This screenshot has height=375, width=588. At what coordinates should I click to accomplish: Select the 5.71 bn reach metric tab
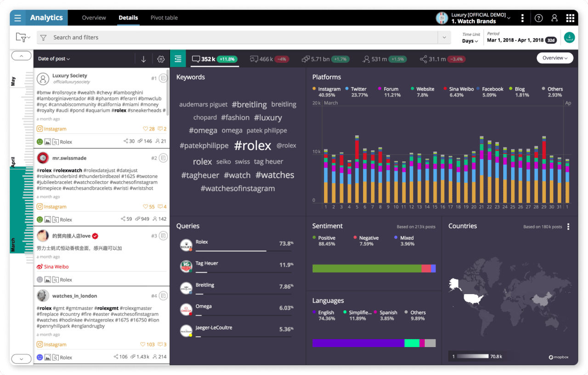click(326, 59)
